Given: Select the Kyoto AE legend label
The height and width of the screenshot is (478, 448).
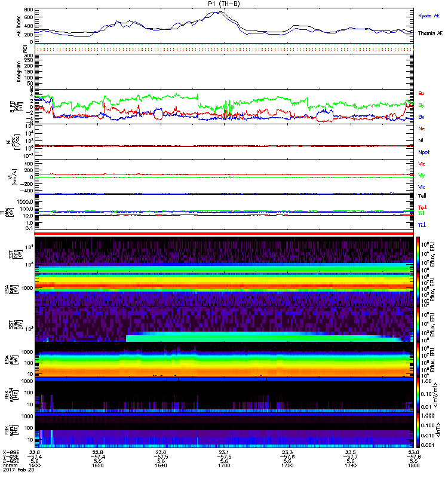Looking at the screenshot, I should point(429,16).
